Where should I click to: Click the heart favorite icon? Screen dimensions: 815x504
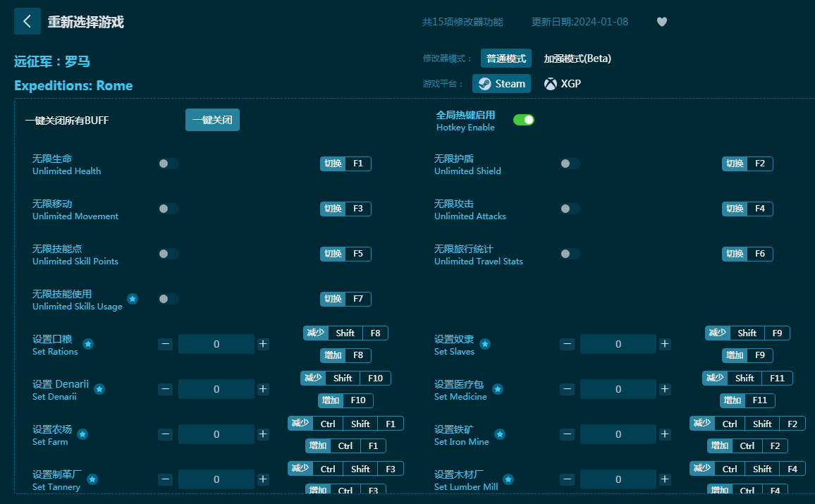pyautogui.click(x=661, y=22)
